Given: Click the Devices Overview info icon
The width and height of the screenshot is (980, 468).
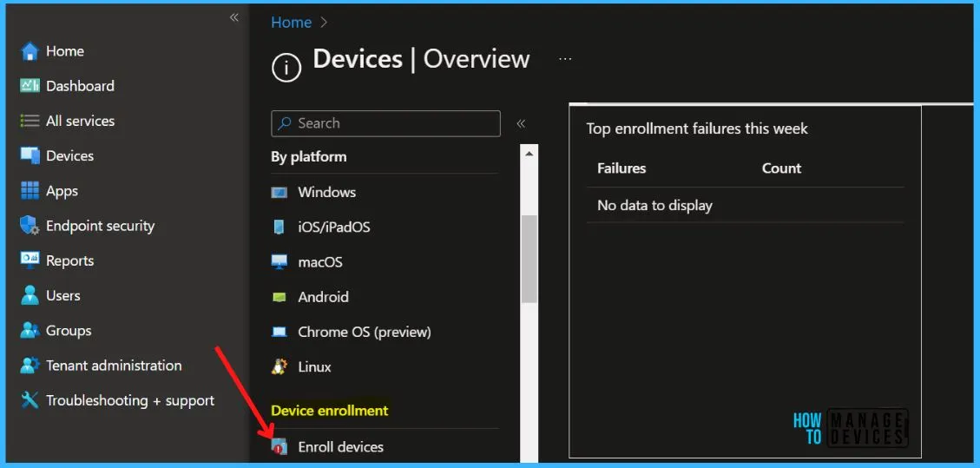Looking at the screenshot, I should (x=286, y=67).
